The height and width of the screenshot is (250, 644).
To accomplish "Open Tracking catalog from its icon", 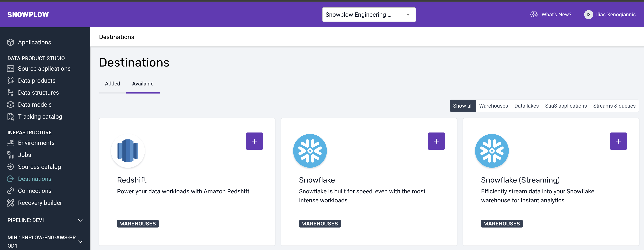I will tap(11, 117).
